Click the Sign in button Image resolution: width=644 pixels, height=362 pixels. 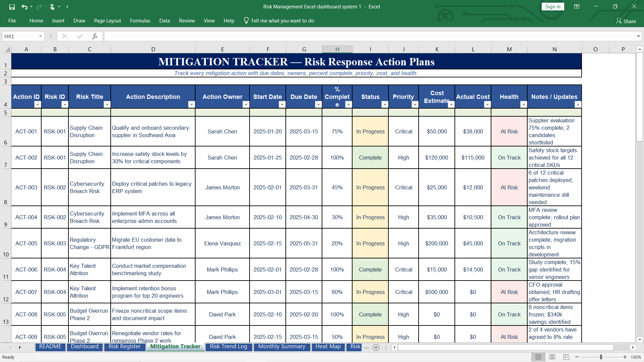(x=553, y=7)
